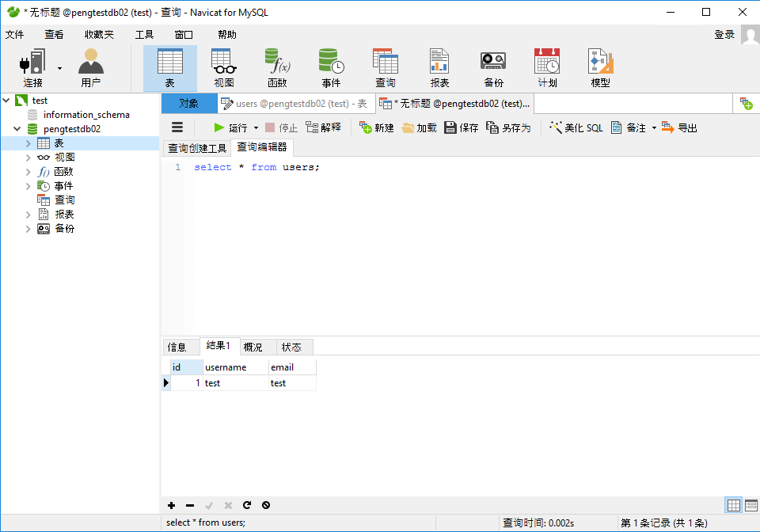
Task: Click 导出 to export results
Action: (679, 127)
